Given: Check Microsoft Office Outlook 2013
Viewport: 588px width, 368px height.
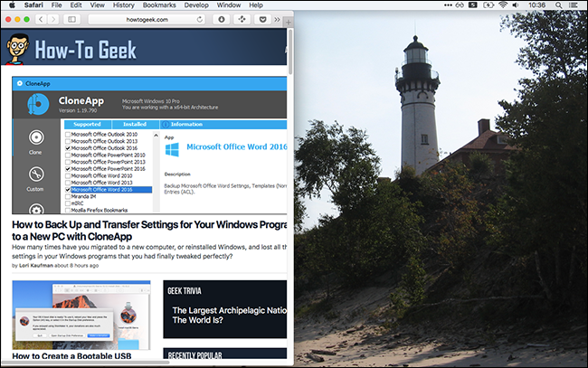Looking at the screenshot, I should click(68, 141).
